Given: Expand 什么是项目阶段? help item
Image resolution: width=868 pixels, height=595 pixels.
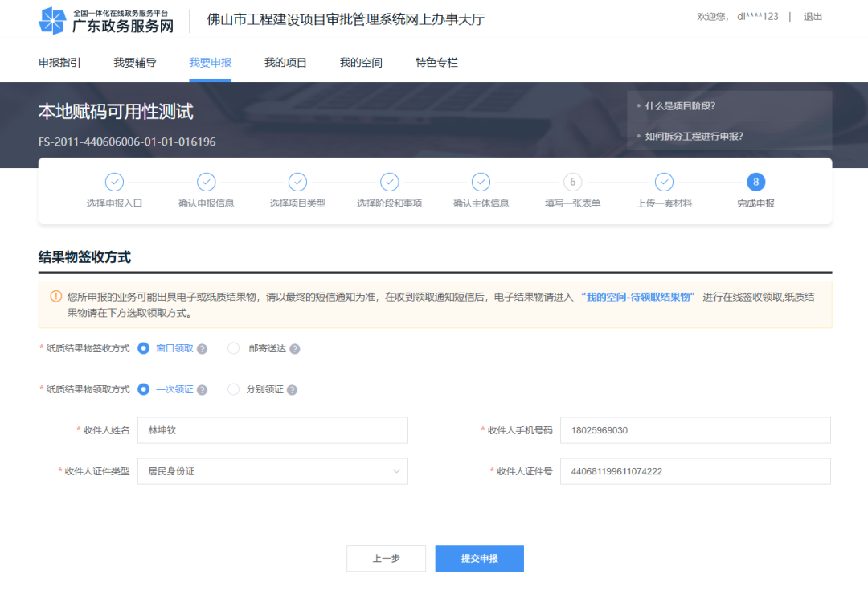Looking at the screenshot, I should 680,105.
